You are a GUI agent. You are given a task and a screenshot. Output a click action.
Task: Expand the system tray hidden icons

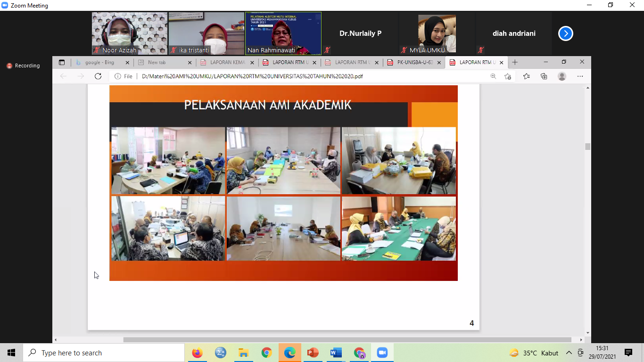[569, 353]
